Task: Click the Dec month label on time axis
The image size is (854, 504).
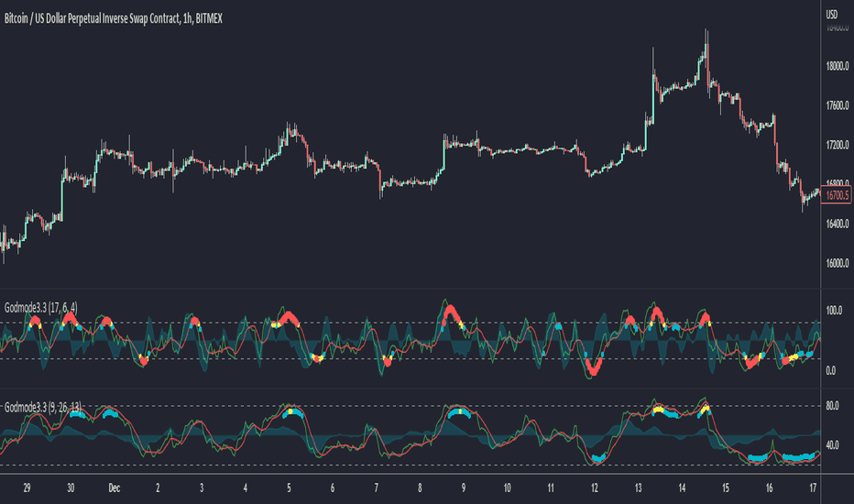Action: pyautogui.click(x=114, y=488)
